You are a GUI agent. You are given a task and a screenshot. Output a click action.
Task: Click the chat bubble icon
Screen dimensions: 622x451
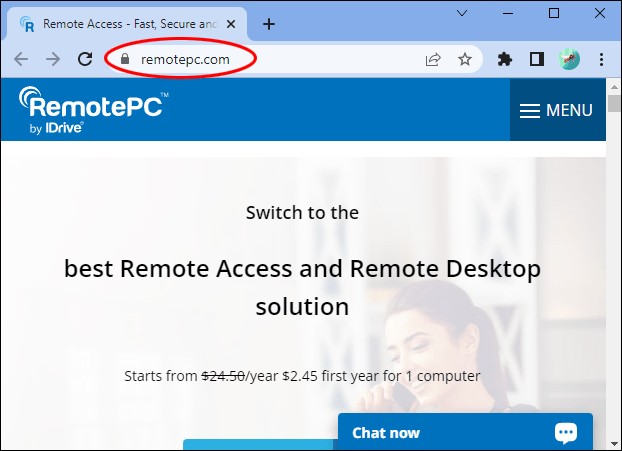(566, 433)
